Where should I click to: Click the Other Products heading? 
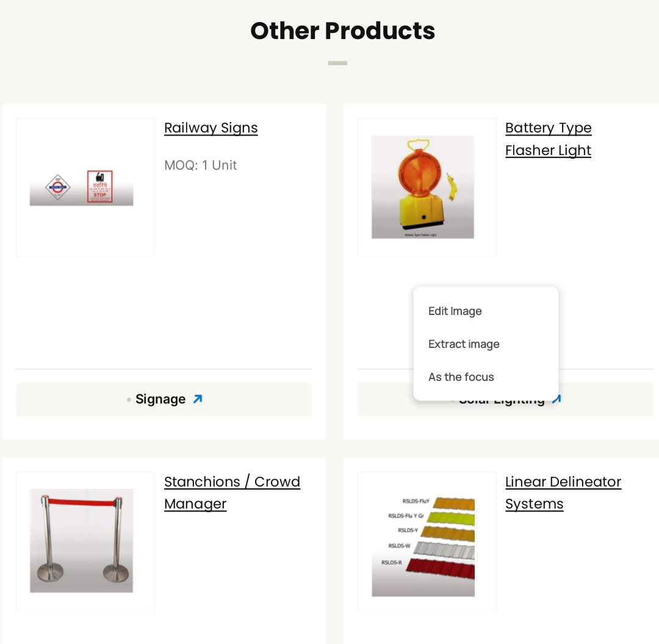click(342, 31)
